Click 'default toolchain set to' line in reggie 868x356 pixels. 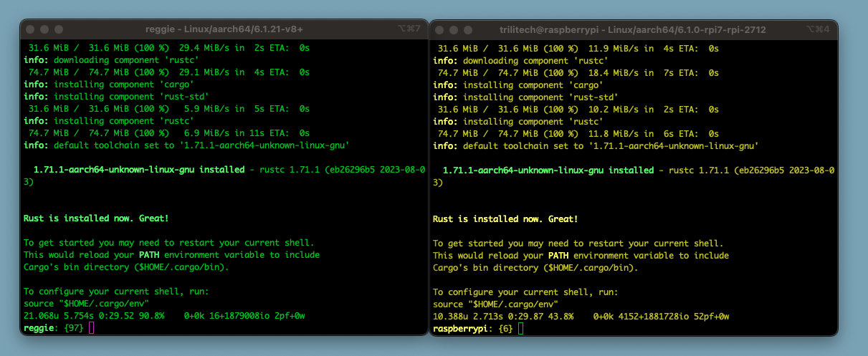(x=186, y=145)
